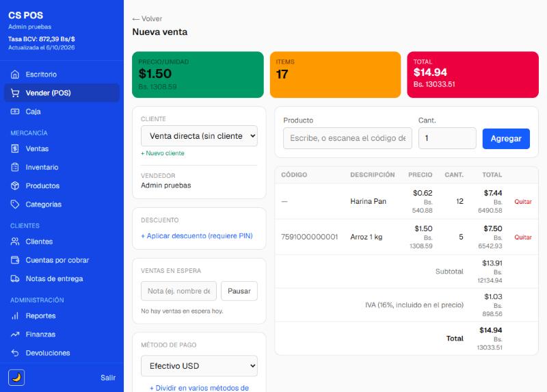Click the Arroz 1 kg description cell
547x392 pixels.
366,237
